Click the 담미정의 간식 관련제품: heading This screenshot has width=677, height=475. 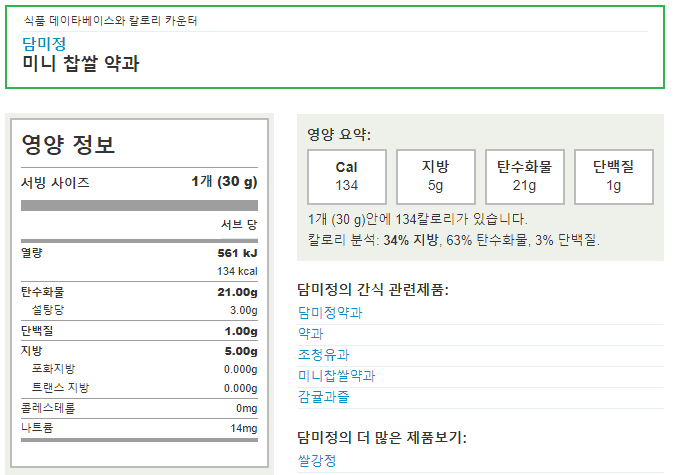click(373, 289)
